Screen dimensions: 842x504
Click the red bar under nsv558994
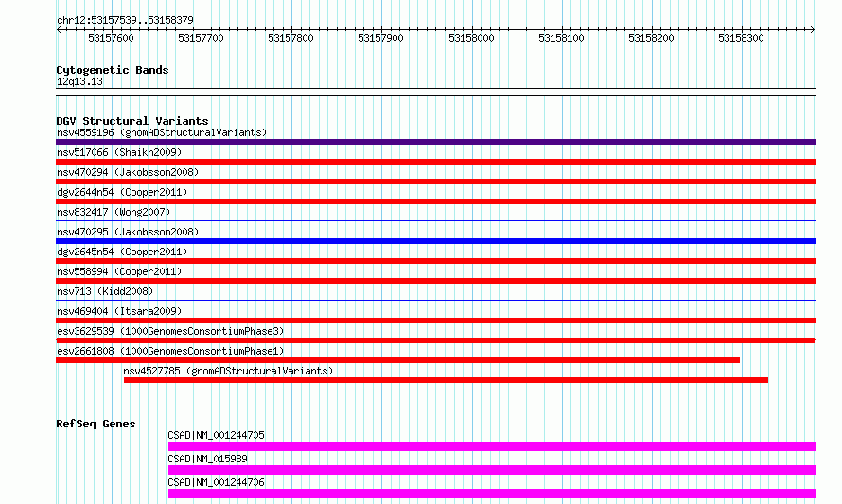click(x=435, y=281)
